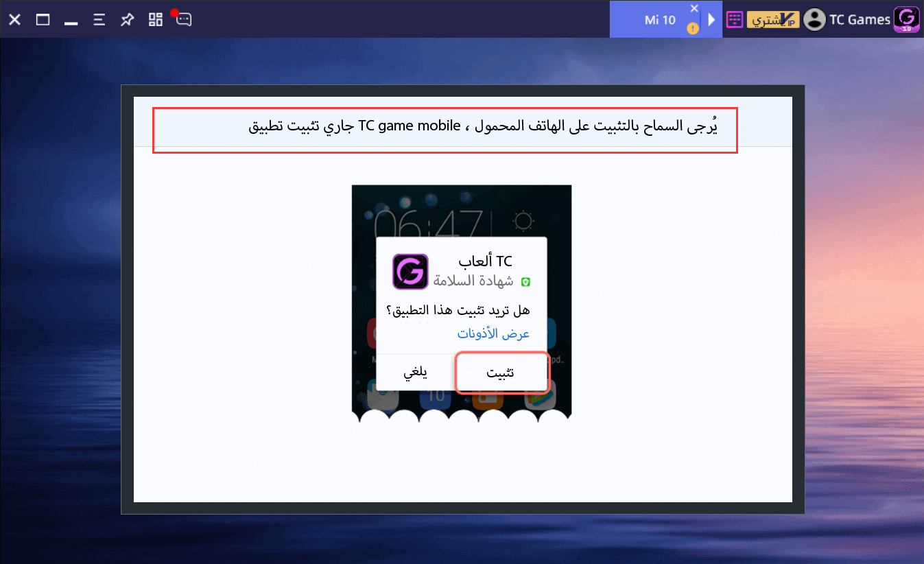Expand the device list arrow beside Mi 10

pyautogui.click(x=711, y=20)
